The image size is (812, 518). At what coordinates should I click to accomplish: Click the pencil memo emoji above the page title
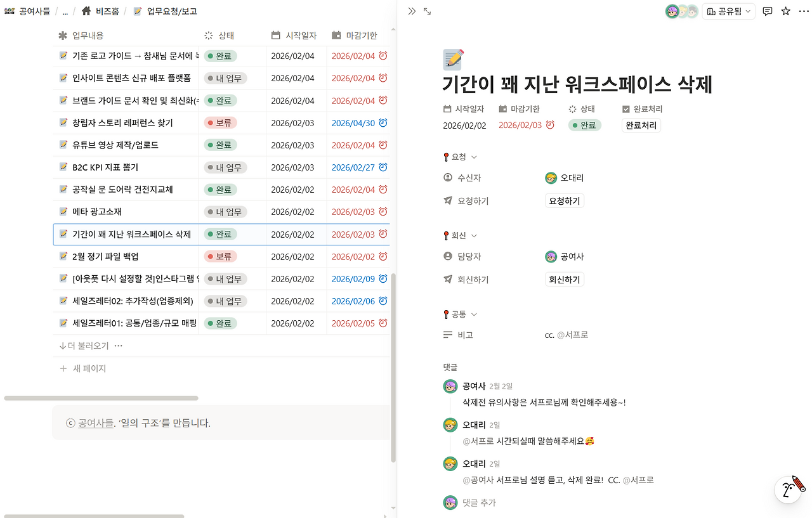click(452, 59)
